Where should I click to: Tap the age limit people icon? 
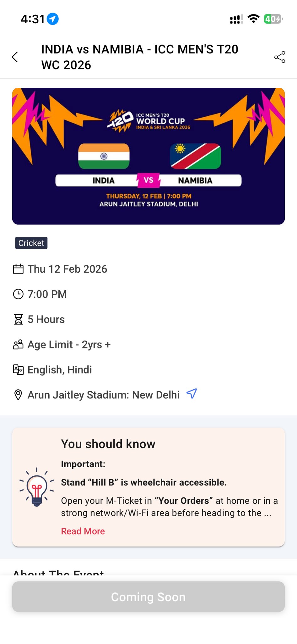18,345
